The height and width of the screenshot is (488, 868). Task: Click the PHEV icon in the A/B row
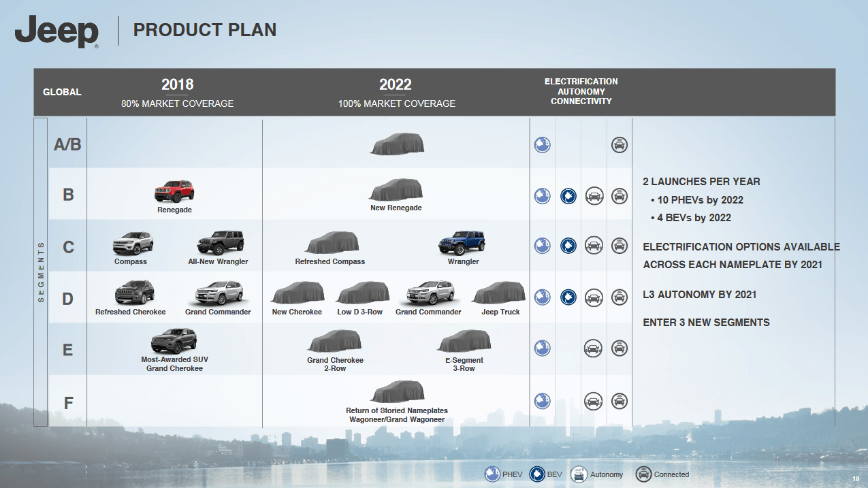pos(542,144)
